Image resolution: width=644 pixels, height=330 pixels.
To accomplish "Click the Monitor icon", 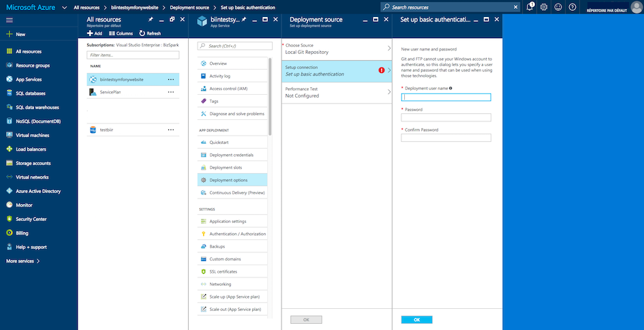I will (10, 205).
